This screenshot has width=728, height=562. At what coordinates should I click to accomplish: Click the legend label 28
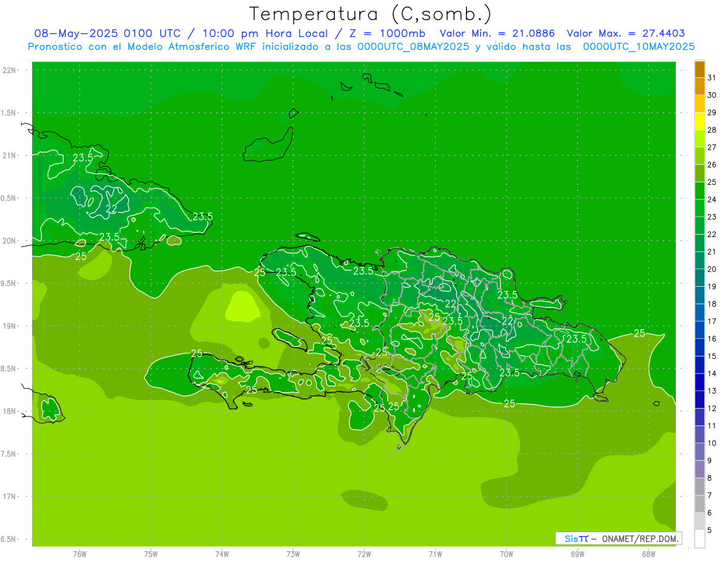pos(712,130)
